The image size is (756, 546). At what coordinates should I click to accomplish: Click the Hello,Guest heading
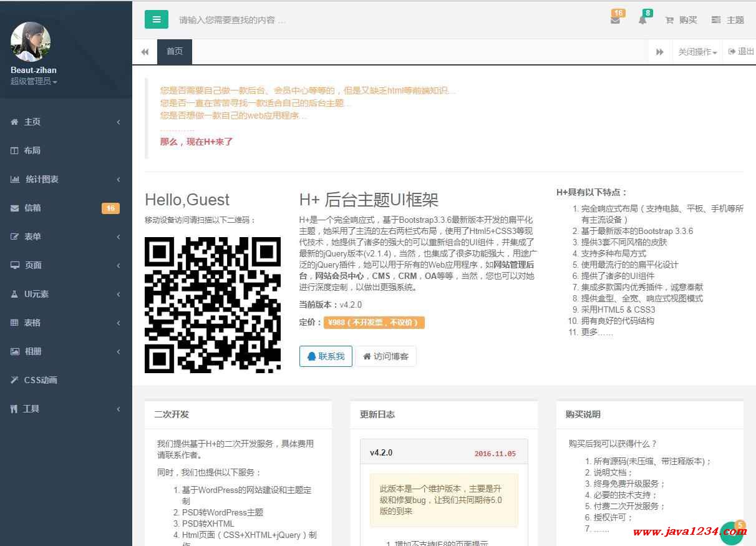tap(187, 200)
